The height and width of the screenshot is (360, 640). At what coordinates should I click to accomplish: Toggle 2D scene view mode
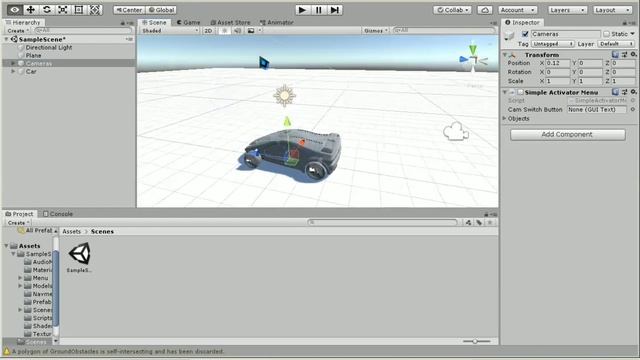coord(209,31)
